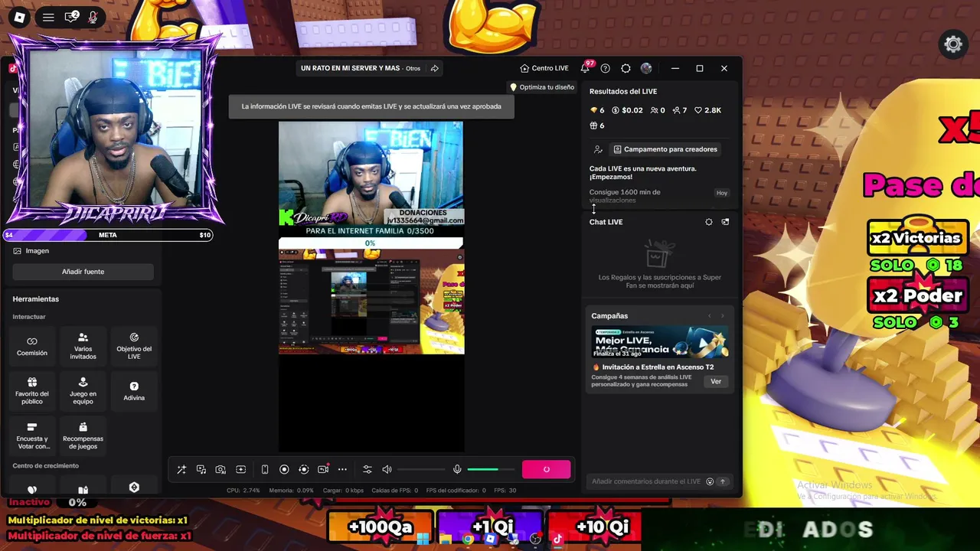Toggle the replay capture button
This screenshot has height=551, width=980.
point(303,469)
